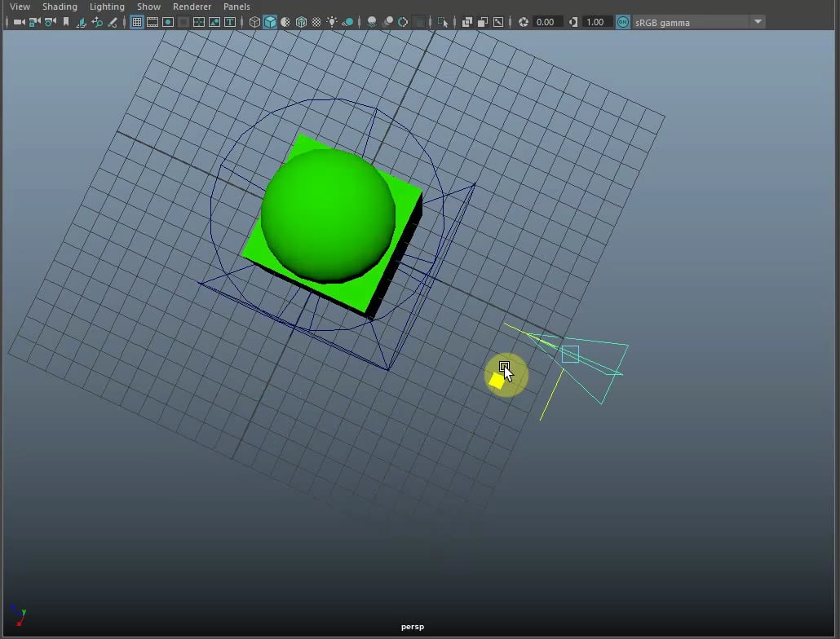Click the Screen Space Ambient Occlusion icon

click(x=372, y=22)
